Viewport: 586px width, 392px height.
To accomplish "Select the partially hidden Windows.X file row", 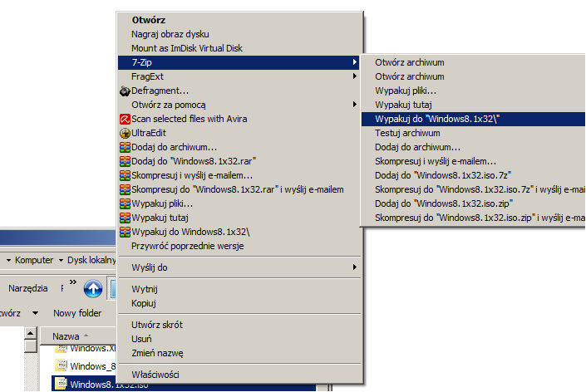I will tap(86, 349).
